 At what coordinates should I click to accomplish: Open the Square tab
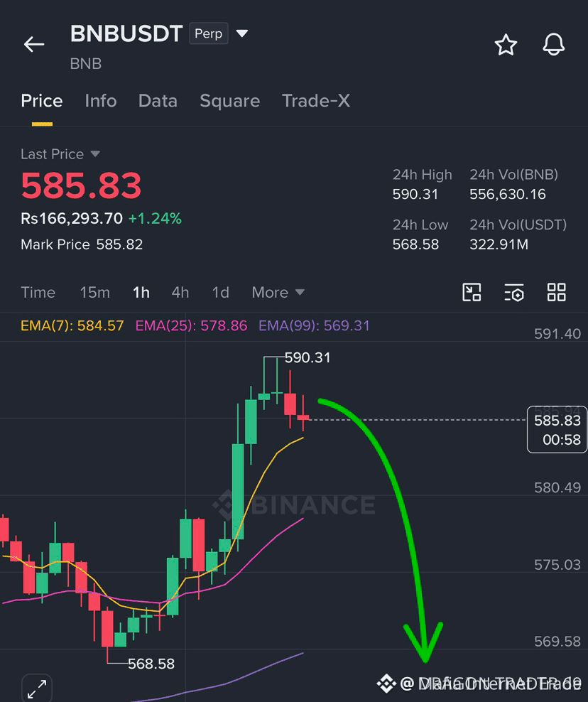(229, 101)
